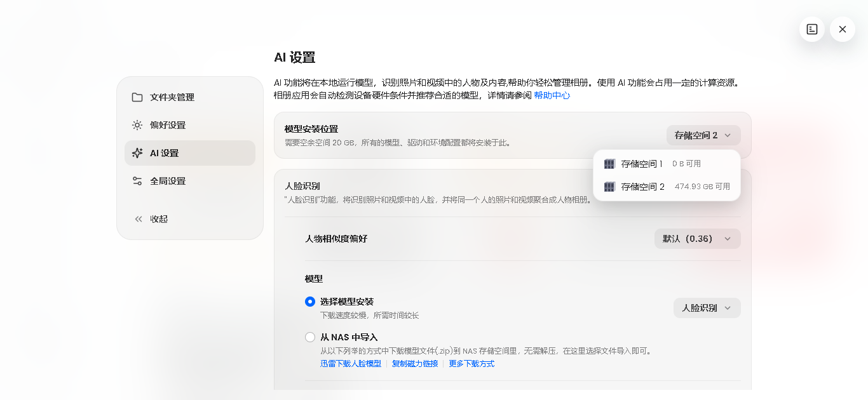
Task: Select the 选择模型安装 radio option
Action: 310,302
